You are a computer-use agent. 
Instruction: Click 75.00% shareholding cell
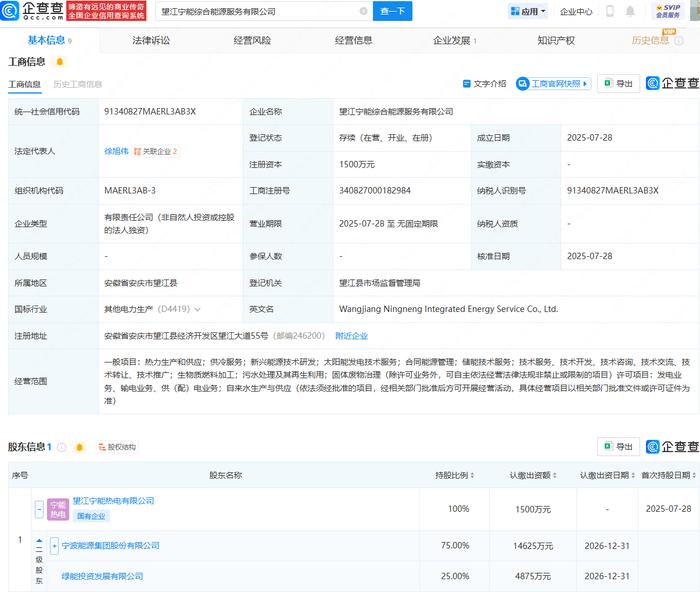tap(455, 546)
